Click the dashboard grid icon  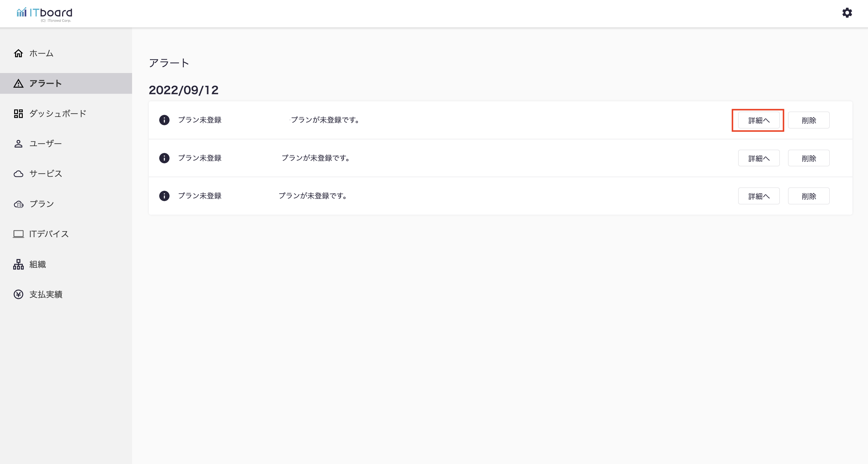(x=18, y=114)
